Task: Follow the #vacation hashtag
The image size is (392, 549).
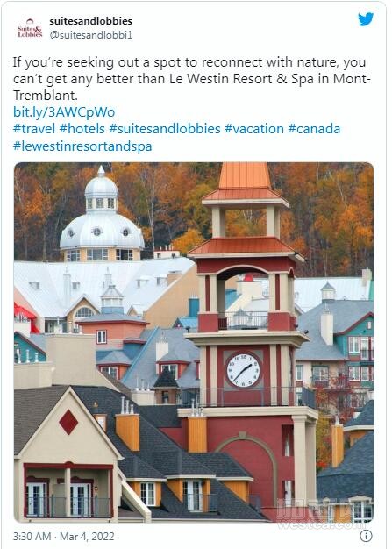Action: 254,129
